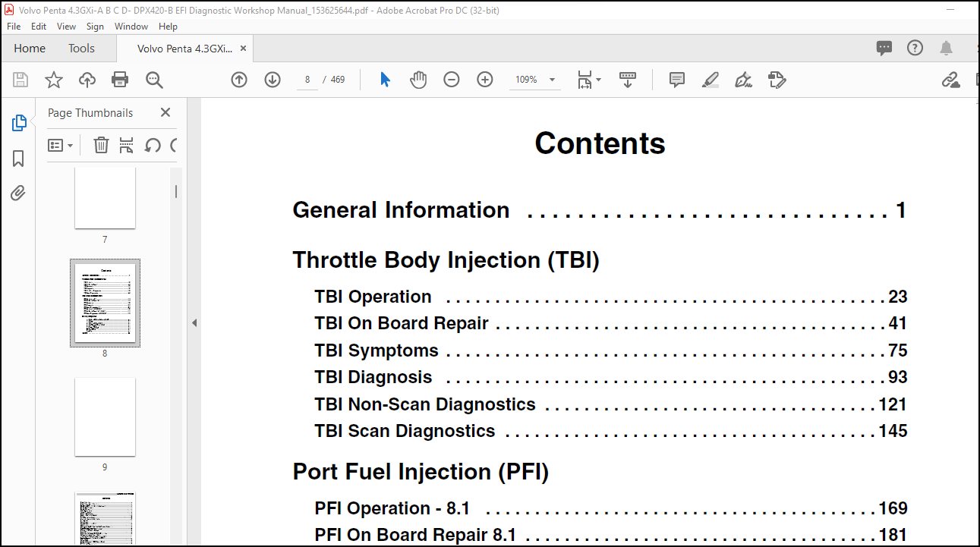The height and width of the screenshot is (547, 980).
Task: Click the TBI Symptoms contents entry
Action: click(611, 351)
